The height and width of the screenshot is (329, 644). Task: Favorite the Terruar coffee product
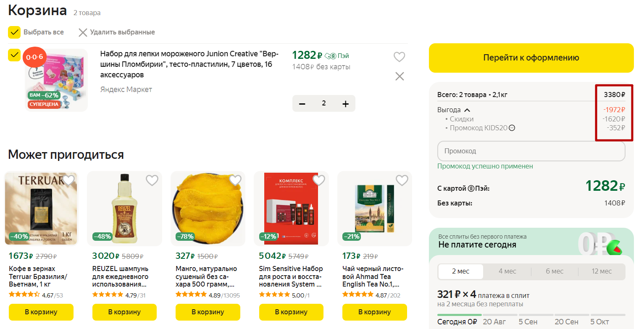pyautogui.click(x=68, y=180)
